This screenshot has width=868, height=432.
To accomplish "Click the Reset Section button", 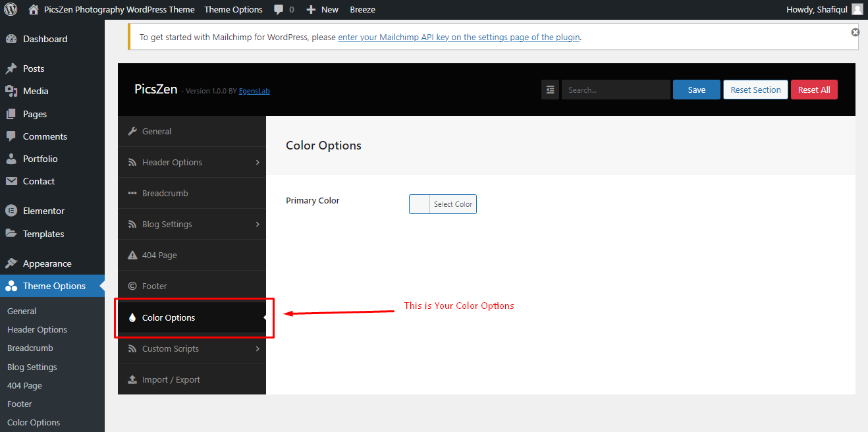I will (755, 90).
